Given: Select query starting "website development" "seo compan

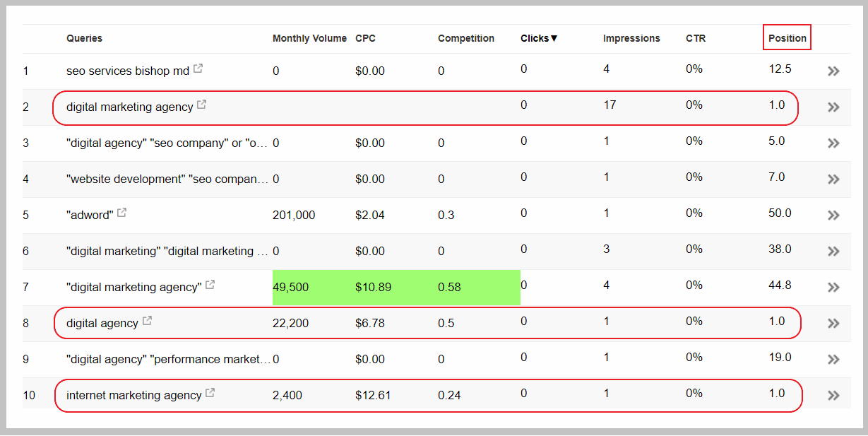Looking at the screenshot, I should 168,179.
